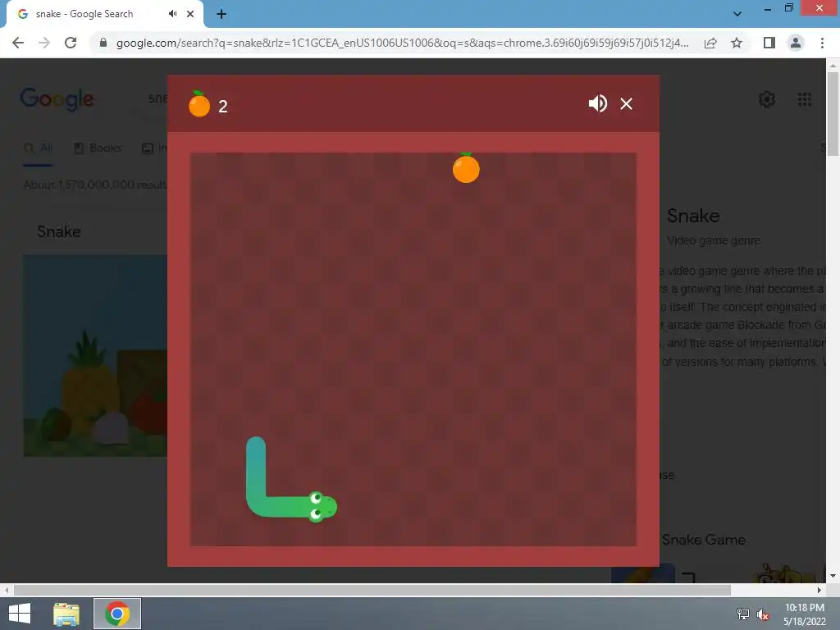Image resolution: width=840 pixels, height=630 pixels.
Task: Open muted volume tray icon
Action: 762,614
